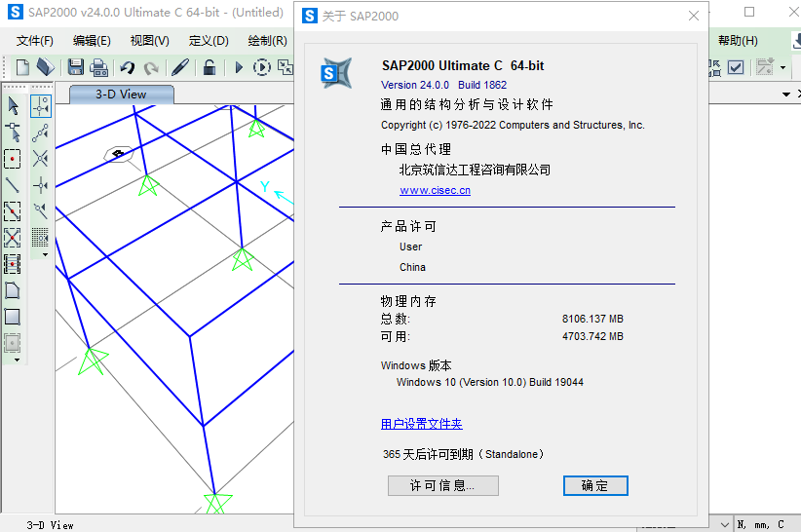
Task: Open the 文件(F) menu
Action: tap(35, 41)
